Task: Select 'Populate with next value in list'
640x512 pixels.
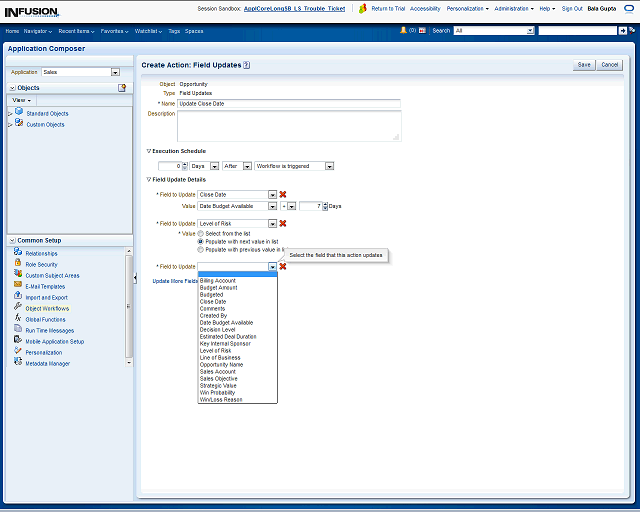Action: tap(200, 241)
